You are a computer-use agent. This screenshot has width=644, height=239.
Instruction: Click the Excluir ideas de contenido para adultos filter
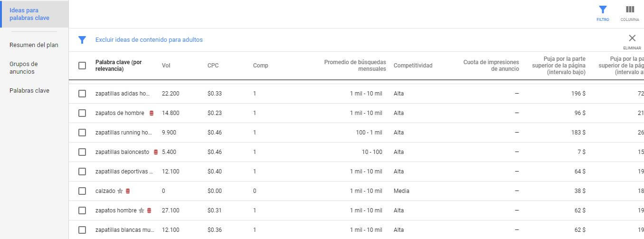[149, 40]
